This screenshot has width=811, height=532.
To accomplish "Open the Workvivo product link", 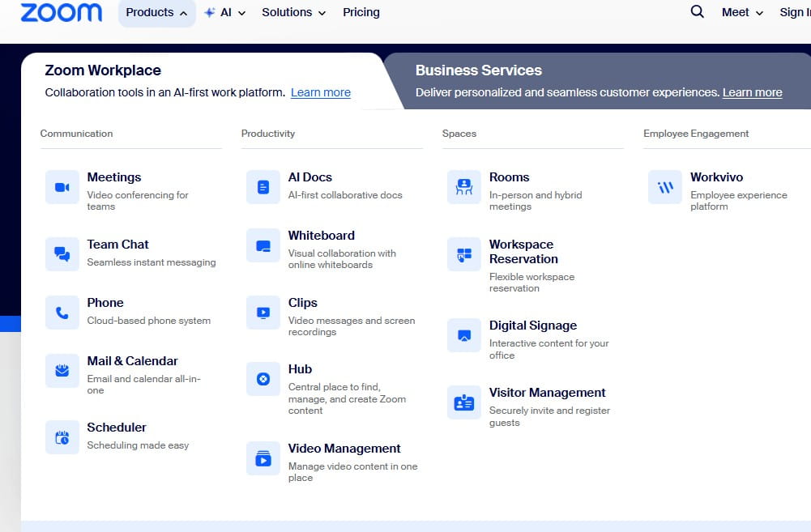I will pyautogui.click(x=716, y=177).
